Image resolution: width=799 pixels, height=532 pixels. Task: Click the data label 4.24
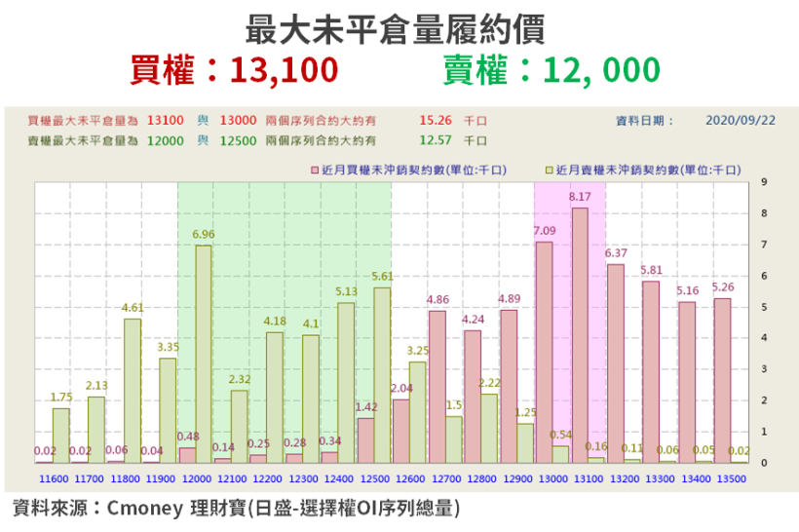473,320
